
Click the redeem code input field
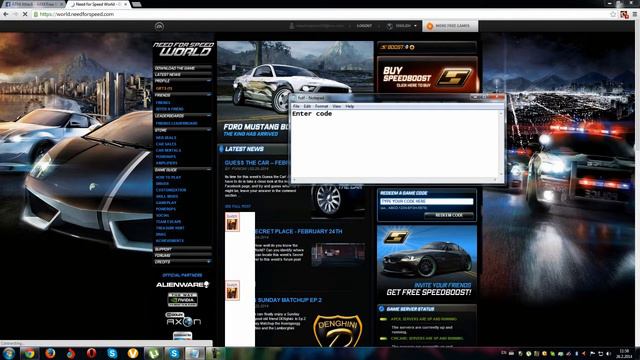427,201
